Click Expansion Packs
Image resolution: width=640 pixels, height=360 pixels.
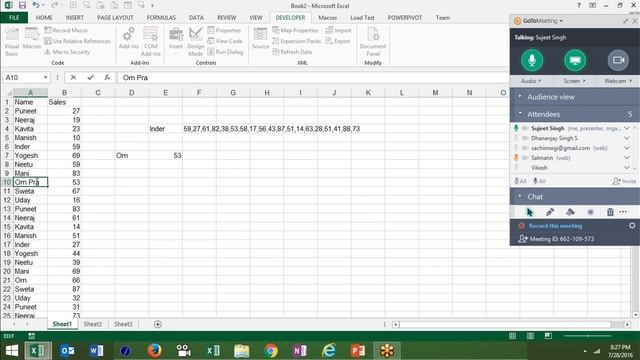[x=296, y=41]
